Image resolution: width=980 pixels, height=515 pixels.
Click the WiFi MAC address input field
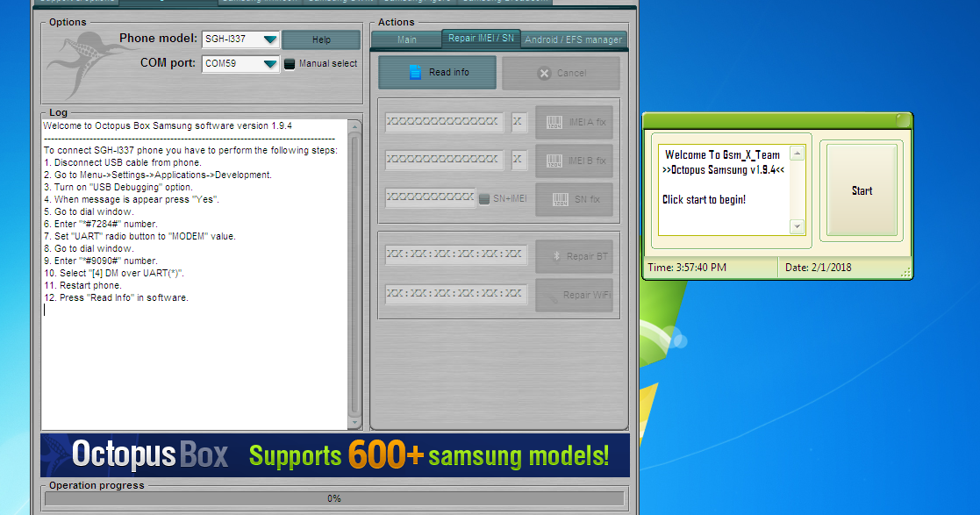pos(455,294)
